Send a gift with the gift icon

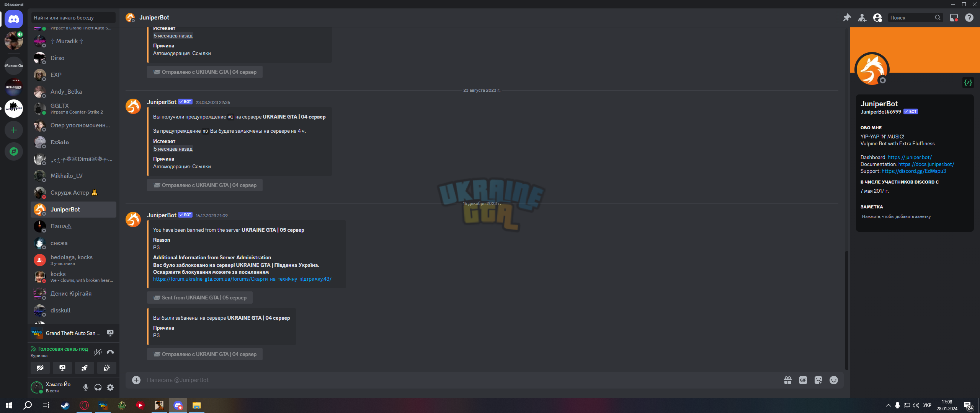click(x=788, y=380)
